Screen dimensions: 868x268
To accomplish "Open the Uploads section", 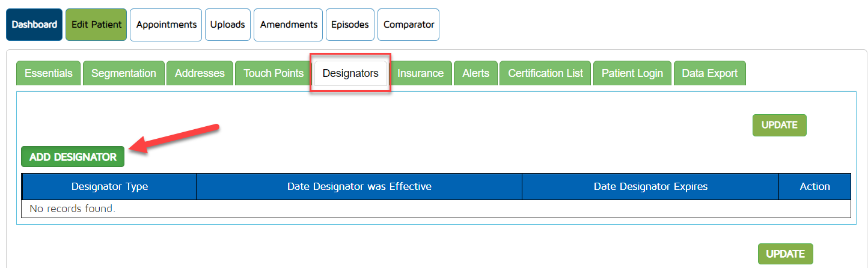I will [x=227, y=25].
